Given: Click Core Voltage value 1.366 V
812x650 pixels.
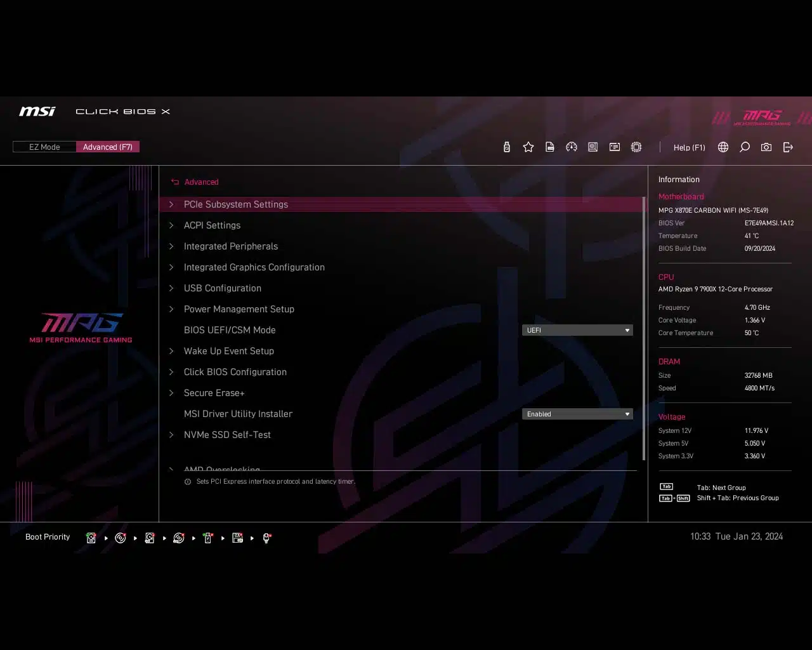Looking at the screenshot, I should (x=755, y=321).
